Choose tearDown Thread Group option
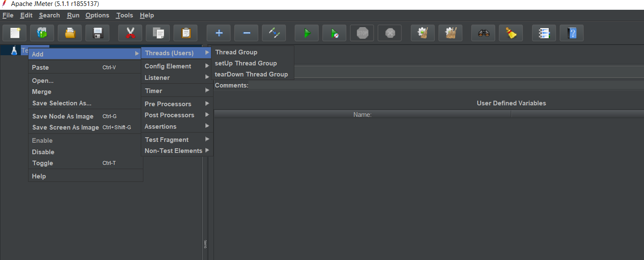 tap(251, 74)
